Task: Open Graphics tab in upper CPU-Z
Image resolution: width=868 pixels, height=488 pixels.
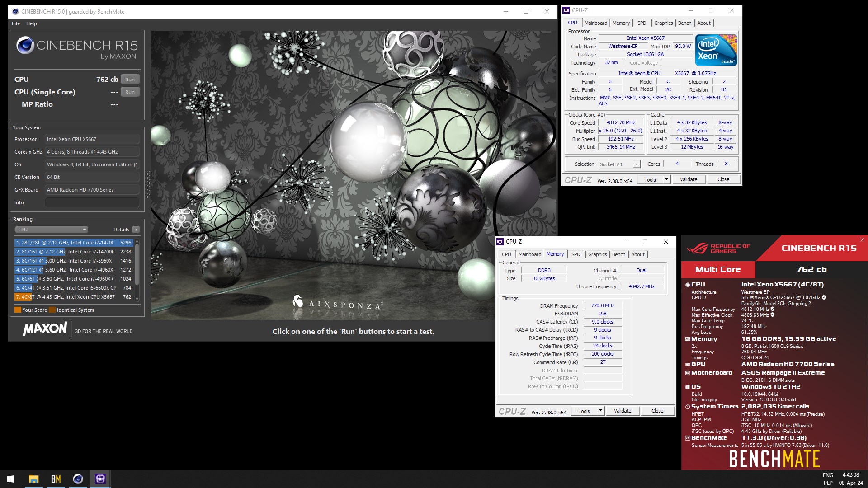Action: 663,23
